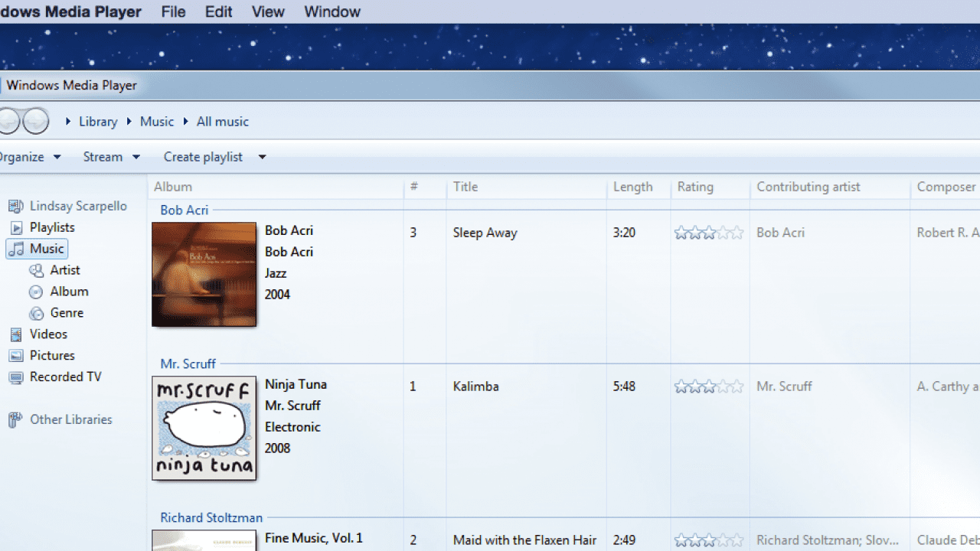
Task: Click the Mr. Scruff contributing artist cell
Action: pos(784,386)
